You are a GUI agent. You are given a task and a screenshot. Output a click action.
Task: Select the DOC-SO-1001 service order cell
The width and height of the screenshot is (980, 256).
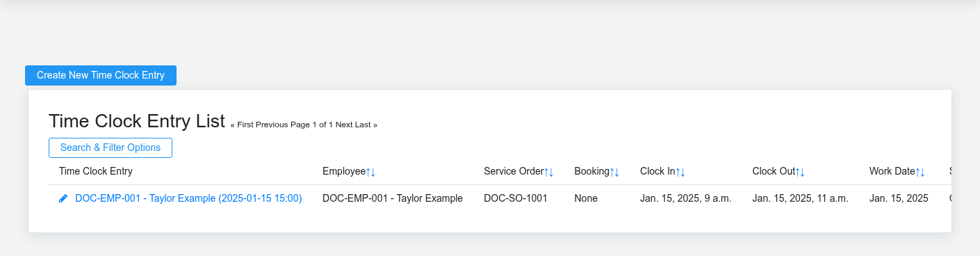pos(516,198)
